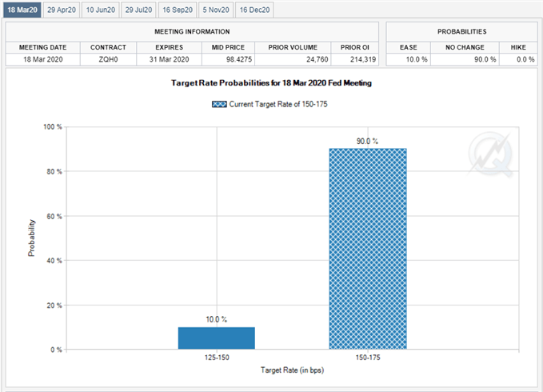Click the MEETING DATE column header
Viewport: 543px width, 392px height.
coord(43,47)
